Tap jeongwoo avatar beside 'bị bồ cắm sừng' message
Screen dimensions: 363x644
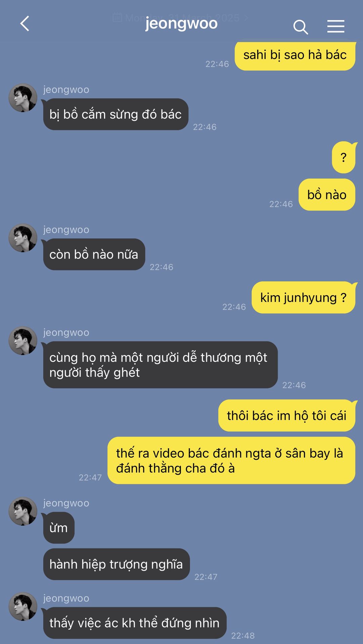(x=23, y=98)
